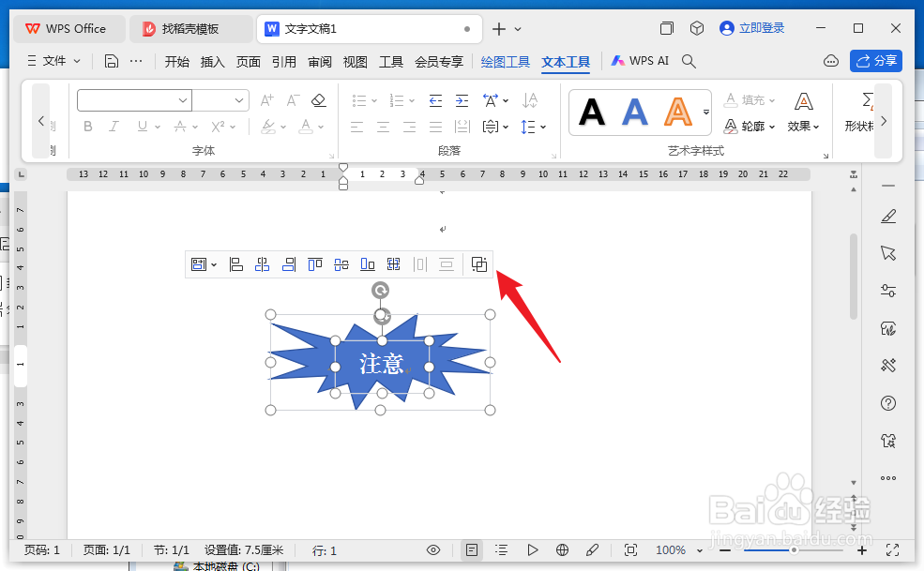Switch to web layout globe view
924x571 pixels.
tap(562, 550)
